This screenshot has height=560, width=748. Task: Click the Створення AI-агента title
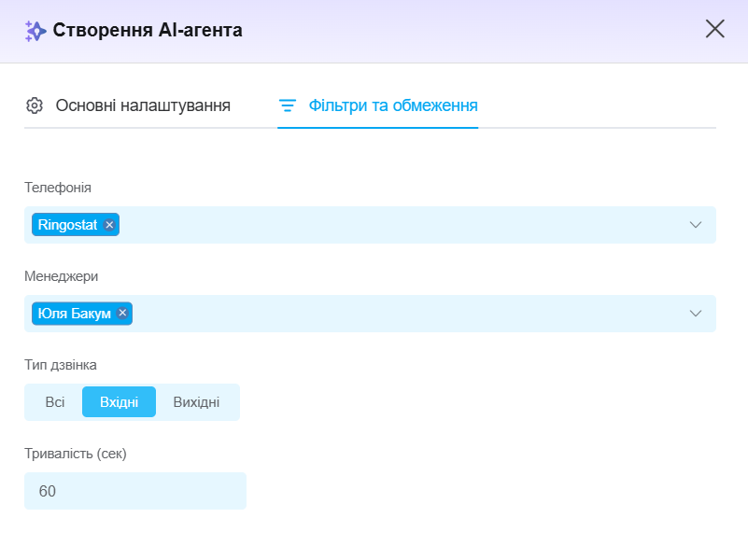148,30
